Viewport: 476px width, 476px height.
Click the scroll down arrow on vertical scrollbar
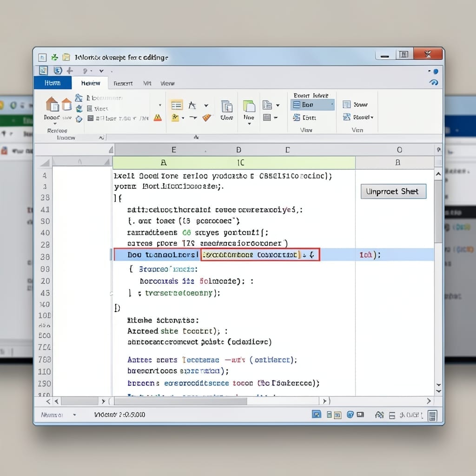tap(439, 384)
